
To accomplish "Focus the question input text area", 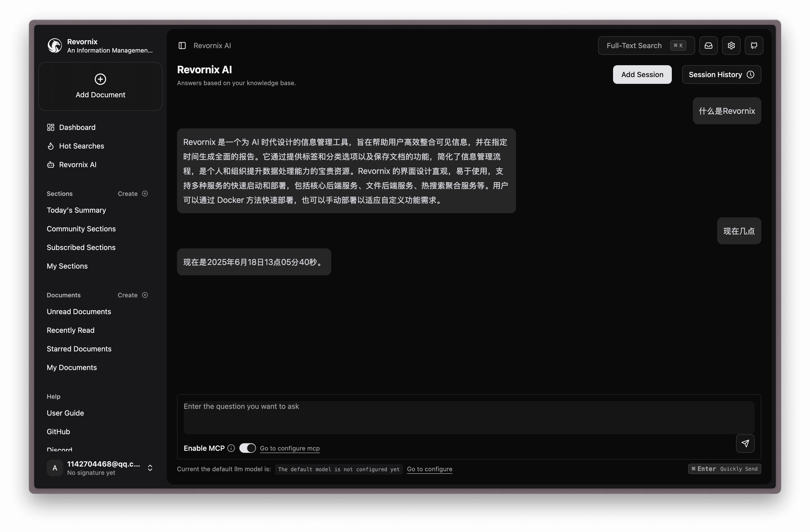I will 469,417.
